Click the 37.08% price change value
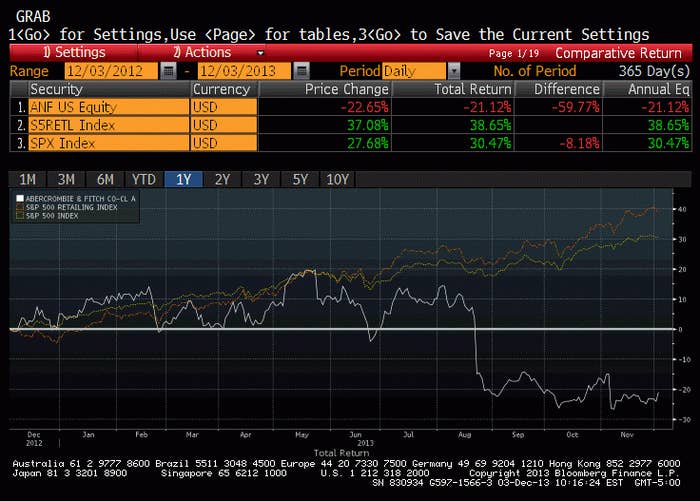700x501 pixels. click(x=367, y=125)
